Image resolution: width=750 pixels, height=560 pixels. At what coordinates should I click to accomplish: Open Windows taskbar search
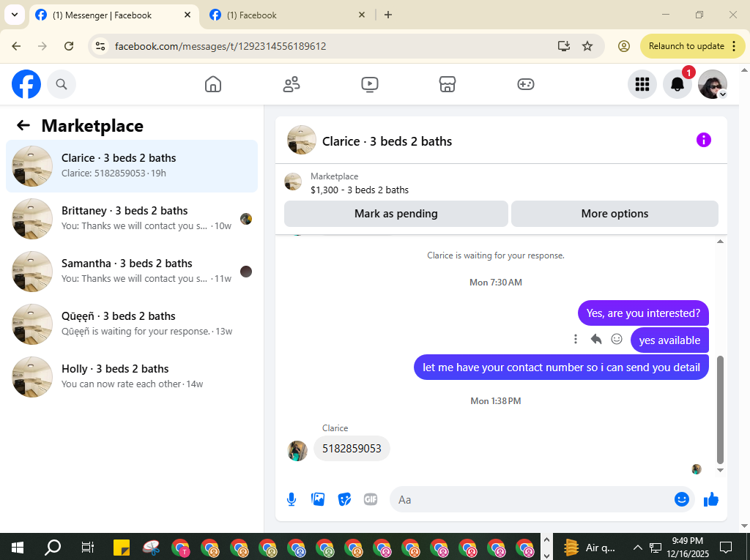pos(53,547)
